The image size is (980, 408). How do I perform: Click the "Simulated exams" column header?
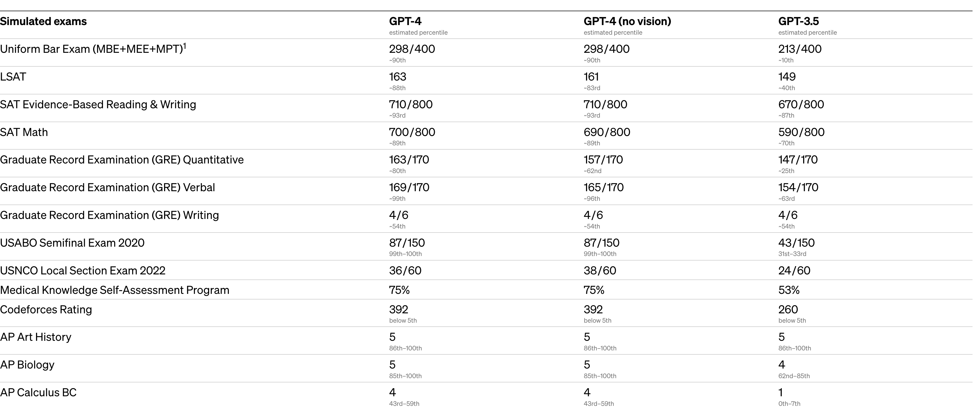(43, 21)
